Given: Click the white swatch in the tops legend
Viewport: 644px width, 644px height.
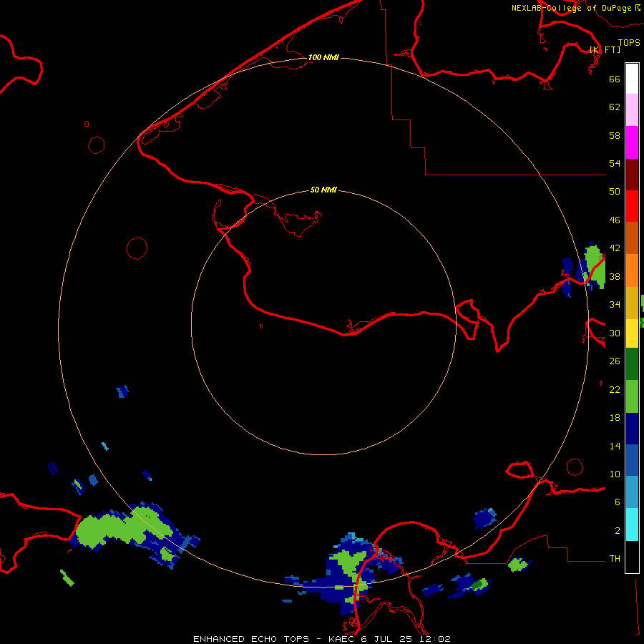Looking at the screenshot, I should click(x=632, y=79).
